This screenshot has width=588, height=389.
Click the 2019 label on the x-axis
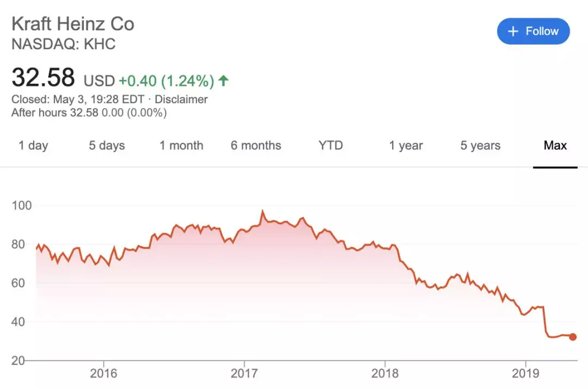click(525, 374)
